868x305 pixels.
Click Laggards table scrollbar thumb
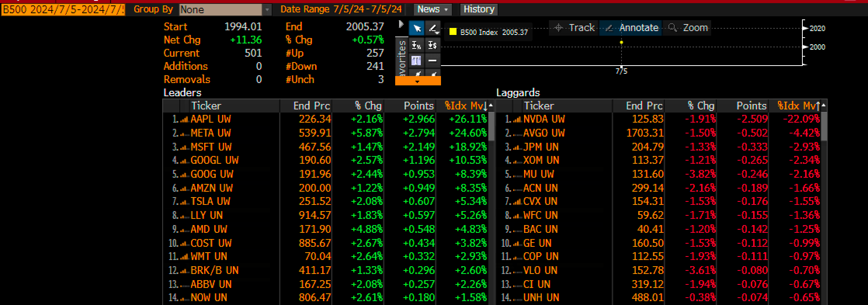pos(824,127)
